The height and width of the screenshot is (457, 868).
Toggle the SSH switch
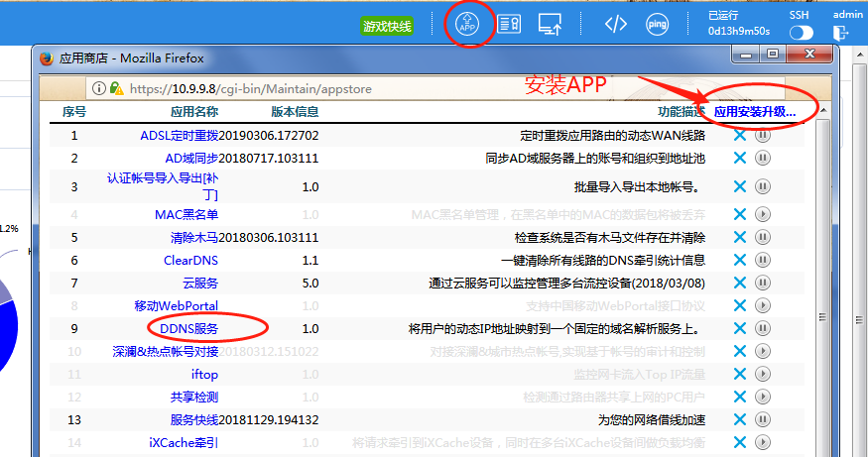(x=801, y=33)
